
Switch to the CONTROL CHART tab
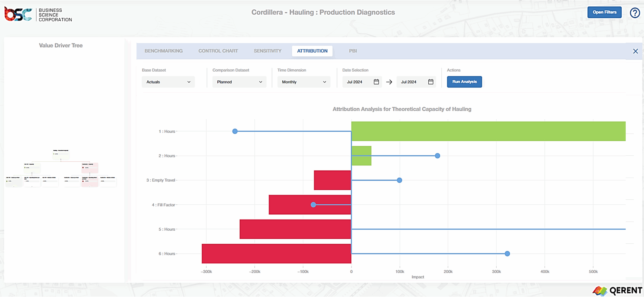click(x=218, y=51)
